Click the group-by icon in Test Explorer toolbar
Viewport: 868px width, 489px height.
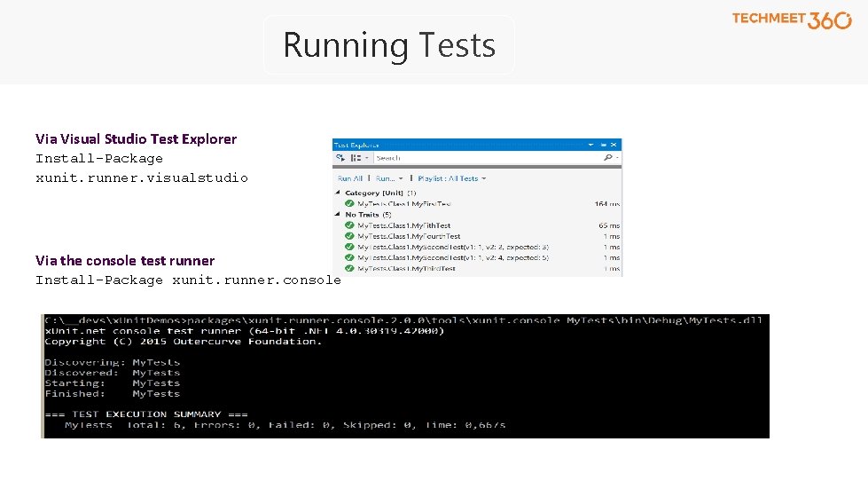356,158
